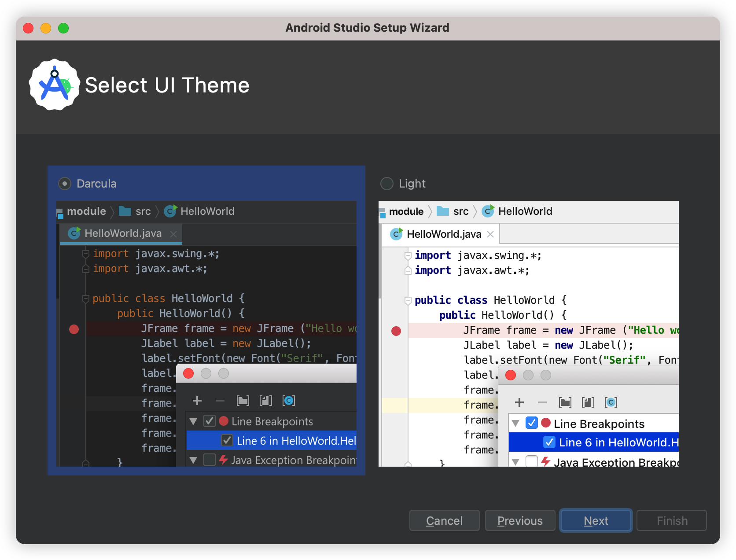The width and height of the screenshot is (736, 560).
Task: Click group-by-package folder icon in Darcula preview
Action: coord(243,401)
